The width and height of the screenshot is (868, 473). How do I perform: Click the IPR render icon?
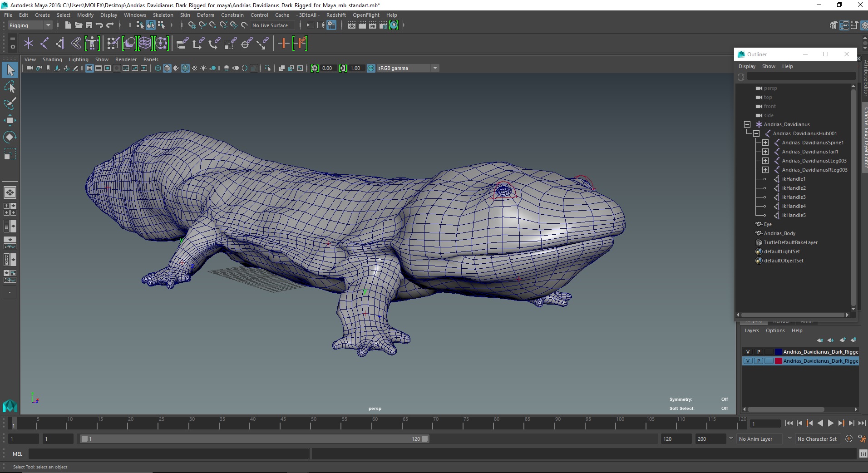tap(373, 25)
